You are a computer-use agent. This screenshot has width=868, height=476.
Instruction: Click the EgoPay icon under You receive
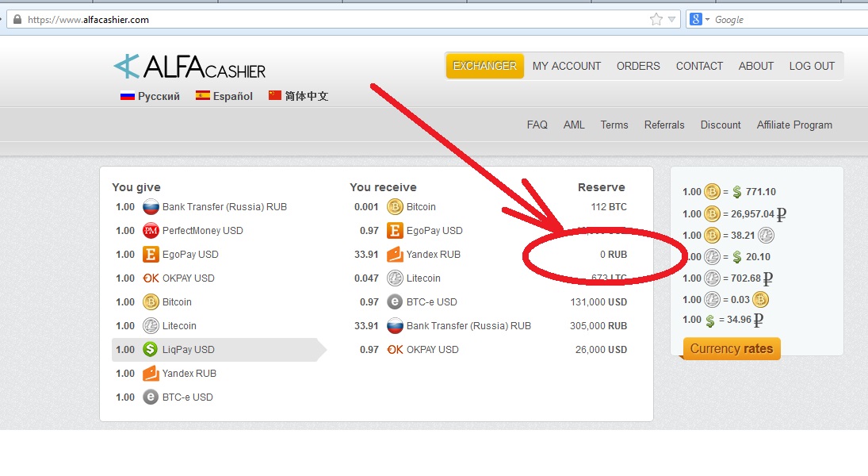395,231
